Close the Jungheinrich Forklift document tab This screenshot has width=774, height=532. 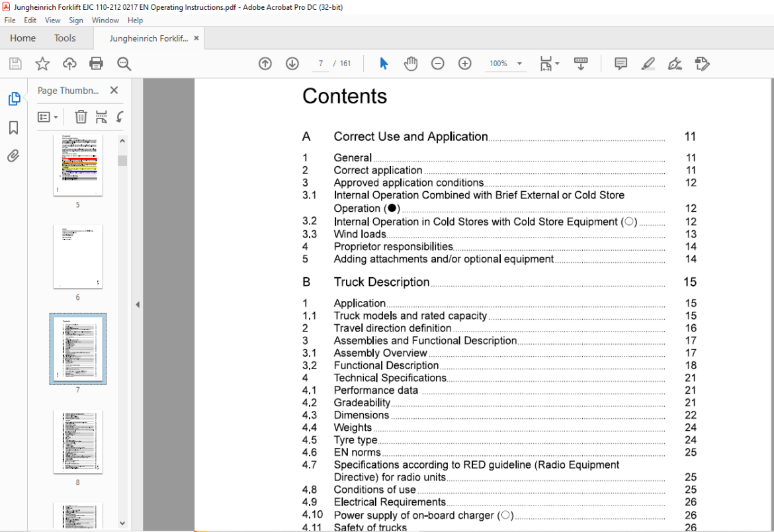click(196, 38)
